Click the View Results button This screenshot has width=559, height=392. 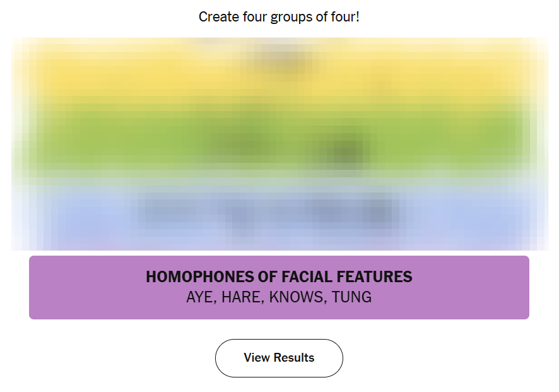[279, 358]
